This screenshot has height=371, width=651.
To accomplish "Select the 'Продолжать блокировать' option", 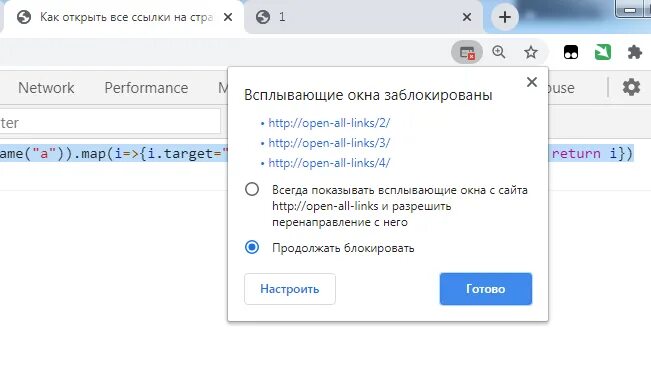I will click(252, 247).
